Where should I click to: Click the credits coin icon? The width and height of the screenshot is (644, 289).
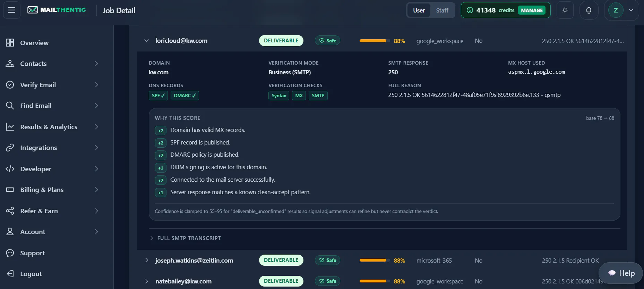pyautogui.click(x=470, y=10)
